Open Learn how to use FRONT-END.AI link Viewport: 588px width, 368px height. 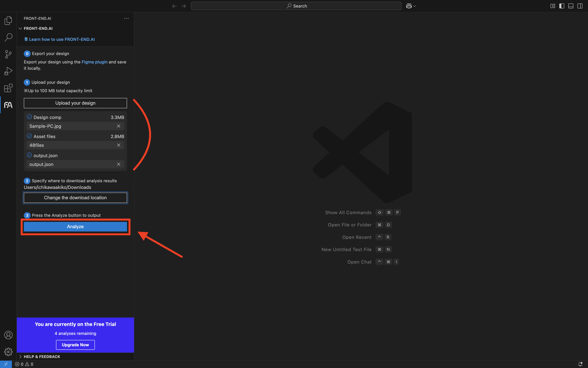62,39
